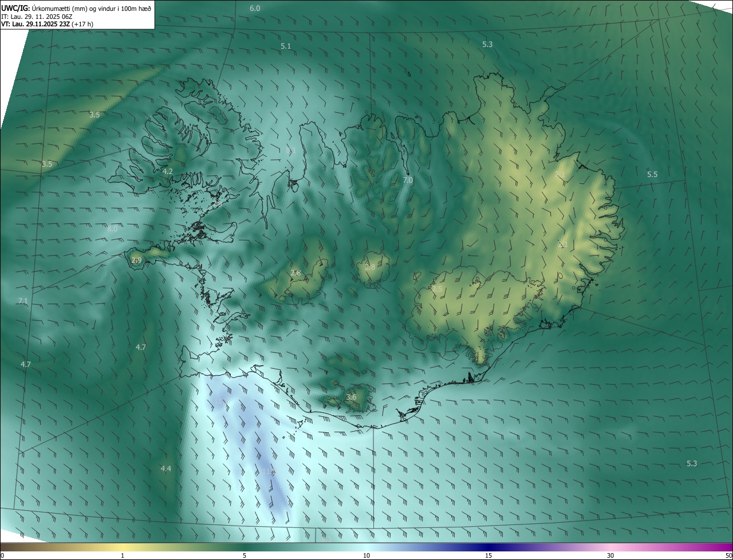
Task: Click the scale tick label 50
Action: pyautogui.click(x=728, y=555)
